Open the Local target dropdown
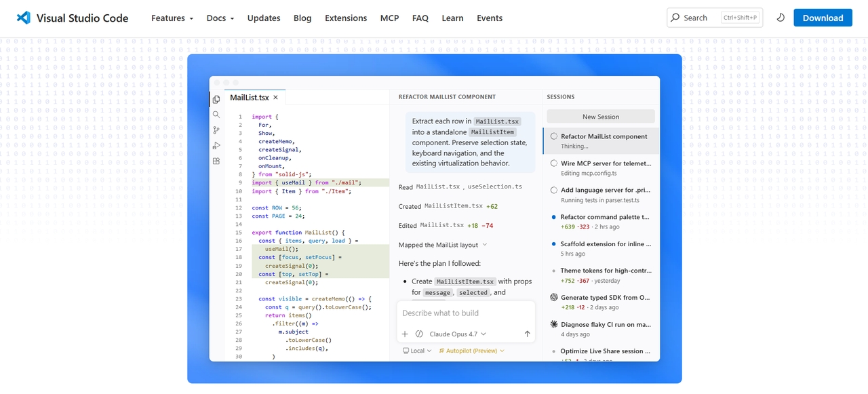The width and height of the screenshot is (868, 394). [x=417, y=351]
